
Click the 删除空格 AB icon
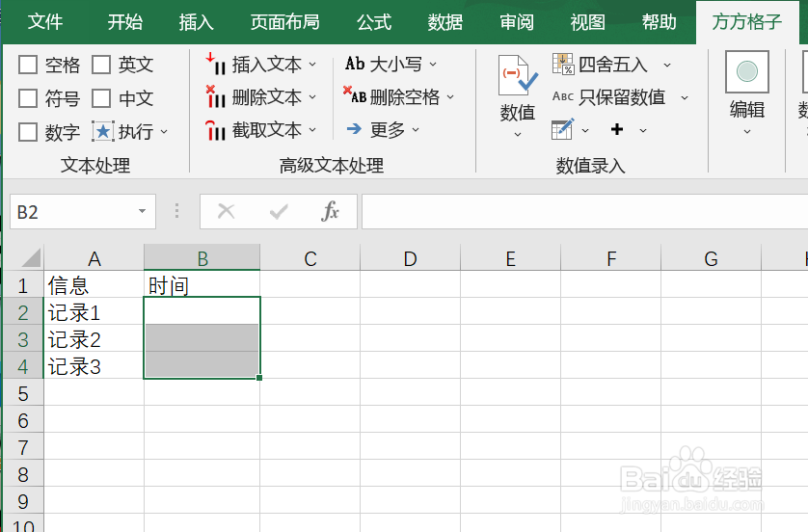(x=355, y=94)
